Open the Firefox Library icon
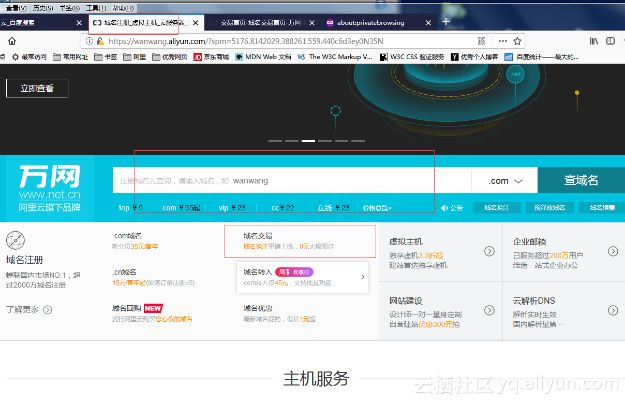Viewport: 625px width, 400px height. [594, 41]
